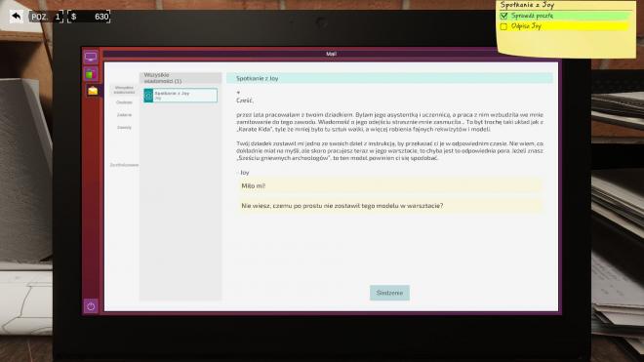Click 'Spotkanie z Joy' sticky note title
The height and width of the screenshot is (362, 644).
[x=527, y=5]
